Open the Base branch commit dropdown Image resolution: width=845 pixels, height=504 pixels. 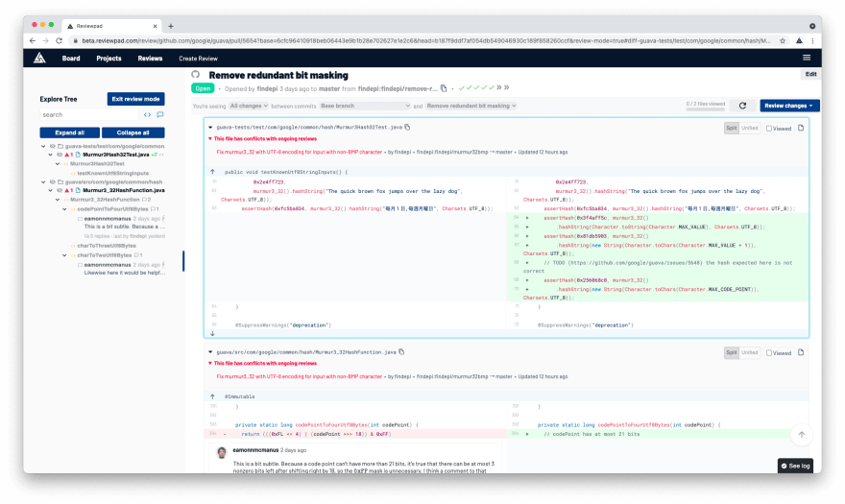[x=365, y=106]
